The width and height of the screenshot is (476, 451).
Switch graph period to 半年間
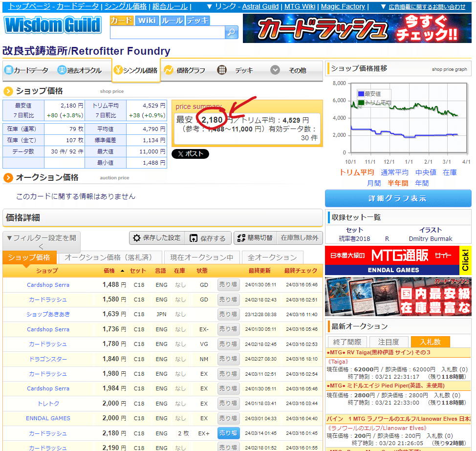coord(398,183)
